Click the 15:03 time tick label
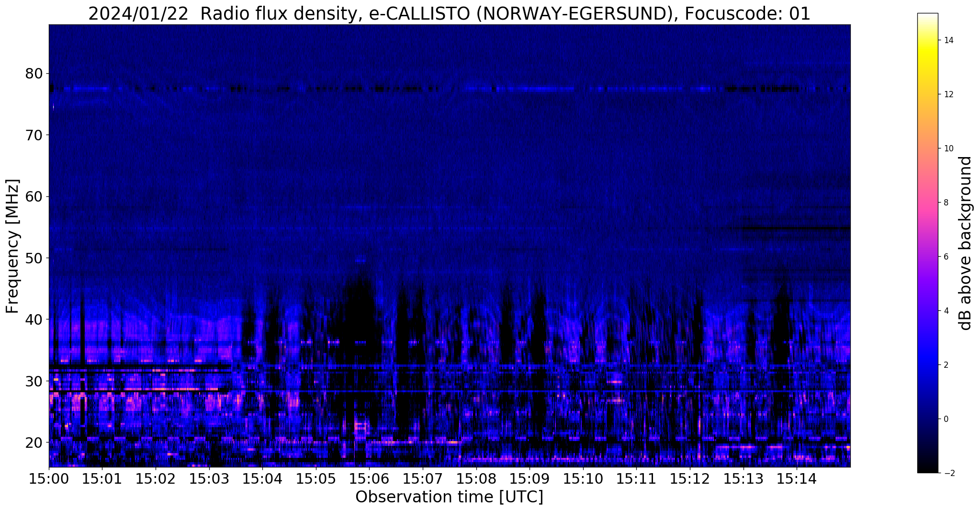Image resolution: width=980 pixels, height=511 pixels. click(209, 479)
